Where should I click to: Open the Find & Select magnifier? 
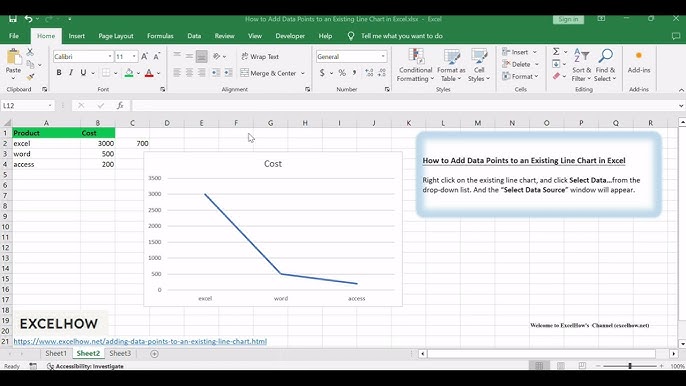[x=606, y=65]
